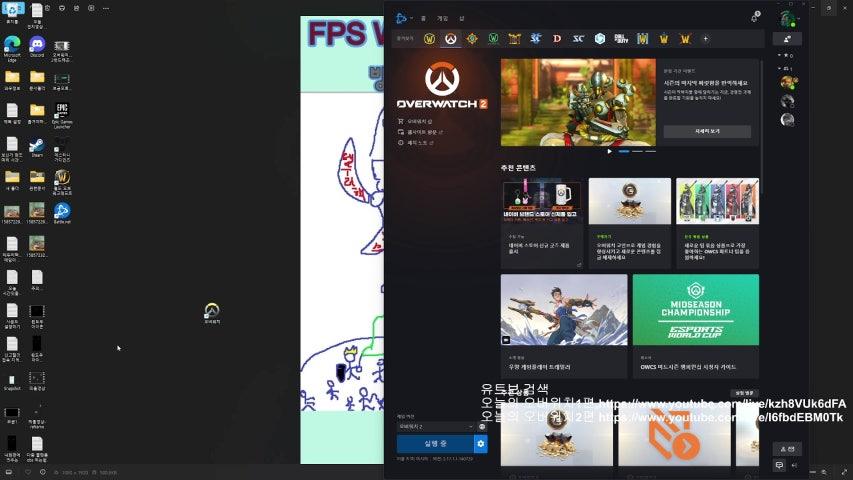This screenshot has width=853, height=480.
Task: Open the patch notes link
Action: point(415,143)
